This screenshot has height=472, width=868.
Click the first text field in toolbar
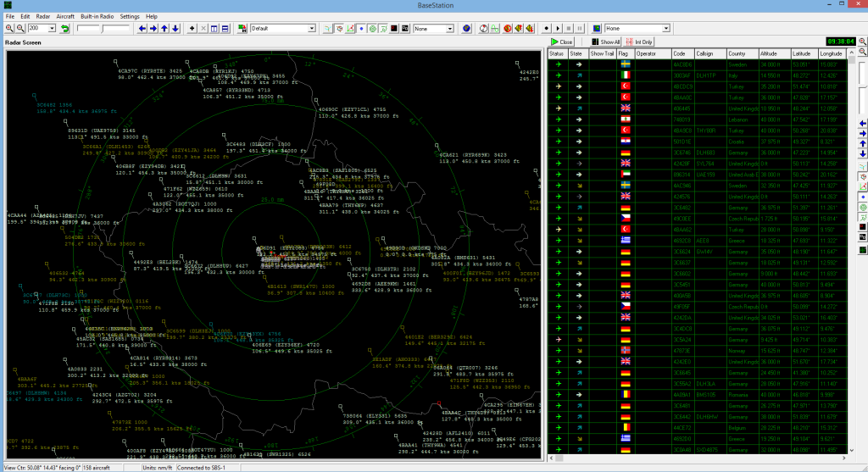[x=88, y=28]
